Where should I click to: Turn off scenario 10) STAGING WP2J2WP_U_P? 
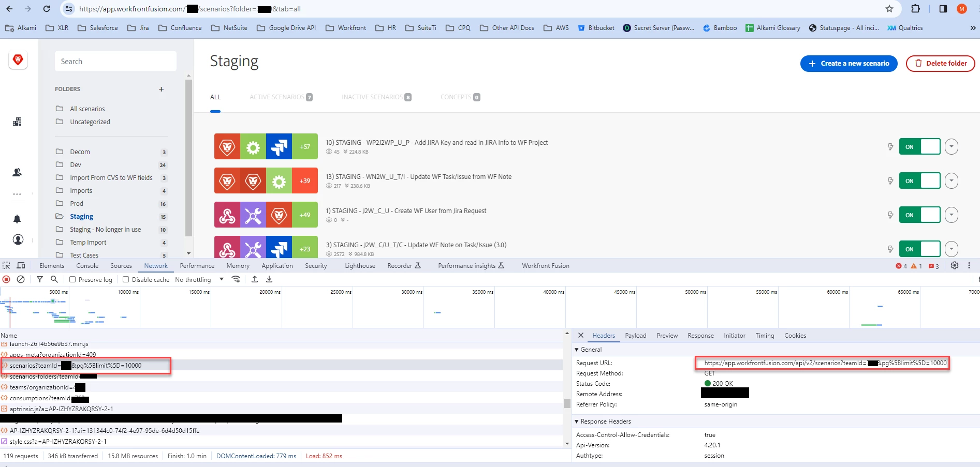pos(919,147)
